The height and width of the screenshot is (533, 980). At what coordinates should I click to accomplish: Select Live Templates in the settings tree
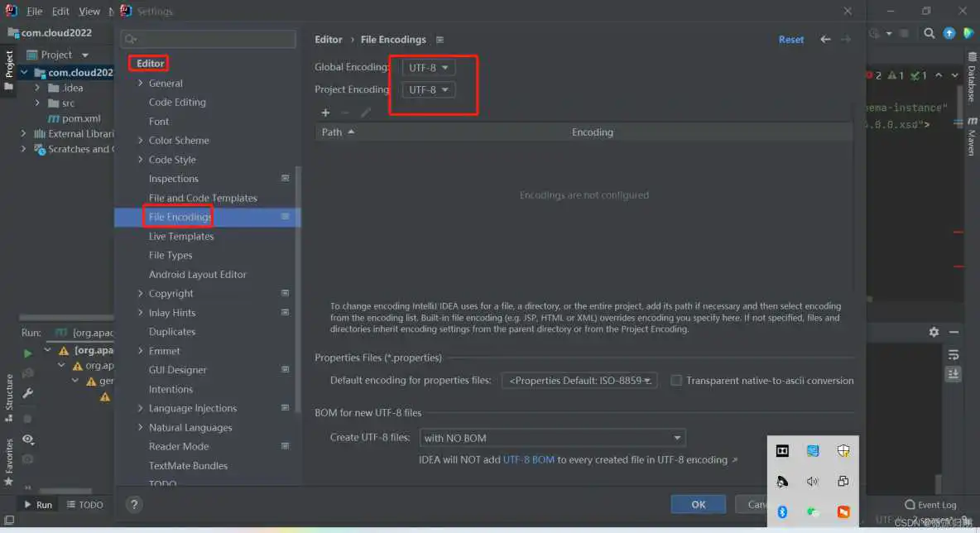(x=181, y=237)
